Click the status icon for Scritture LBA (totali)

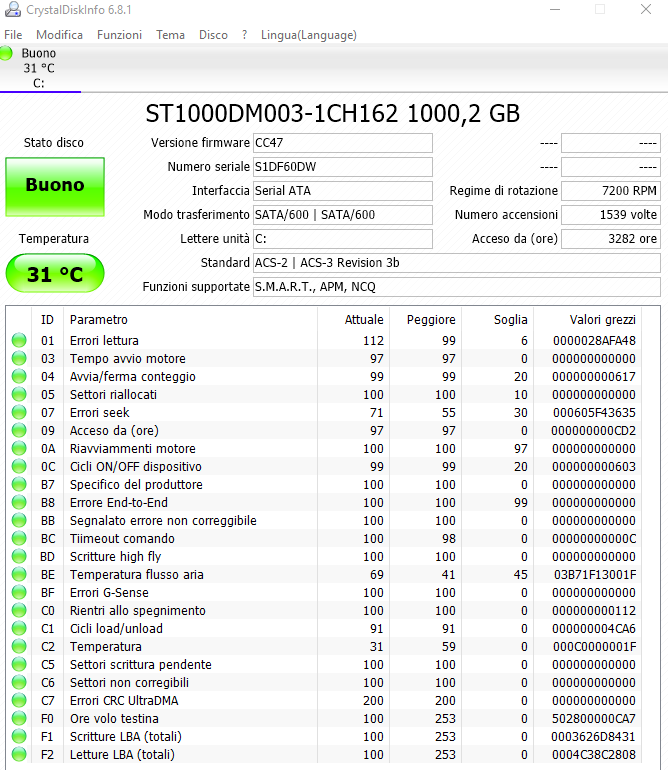tap(19, 737)
